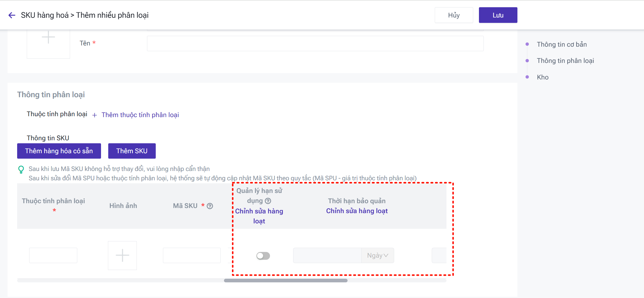Click the Thêm SKU button
The height and width of the screenshot is (298, 644).
click(x=132, y=151)
